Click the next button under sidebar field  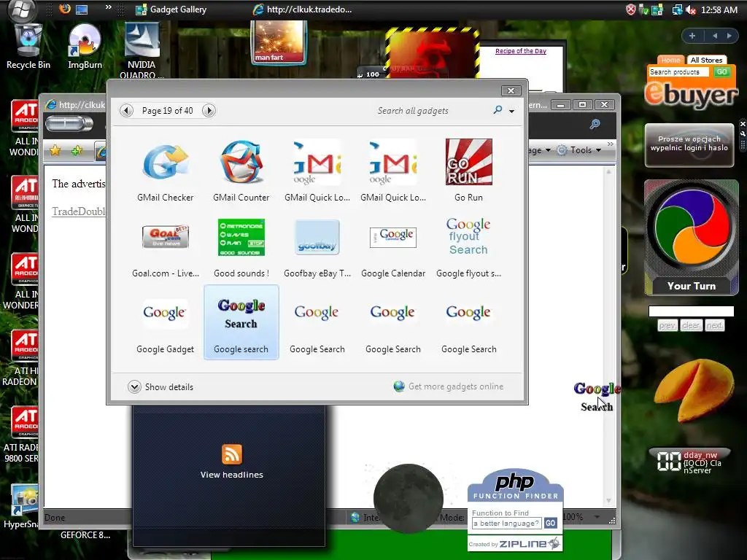714,325
